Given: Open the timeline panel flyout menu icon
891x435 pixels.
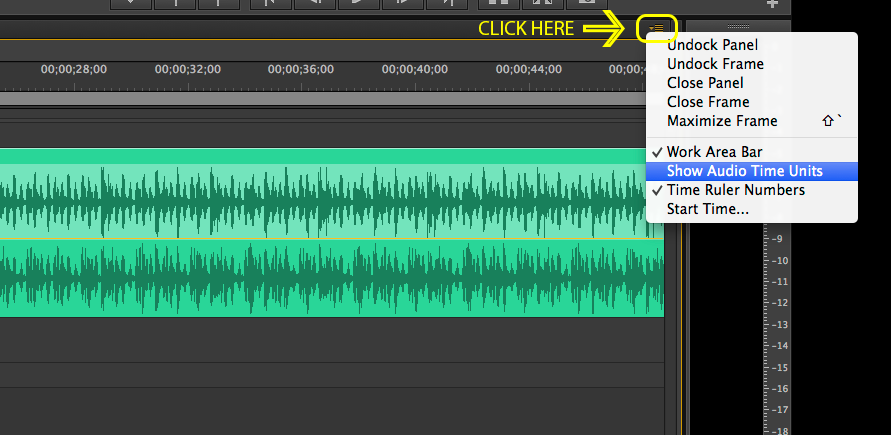Looking at the screenshot, I should (x=656, y=28).
